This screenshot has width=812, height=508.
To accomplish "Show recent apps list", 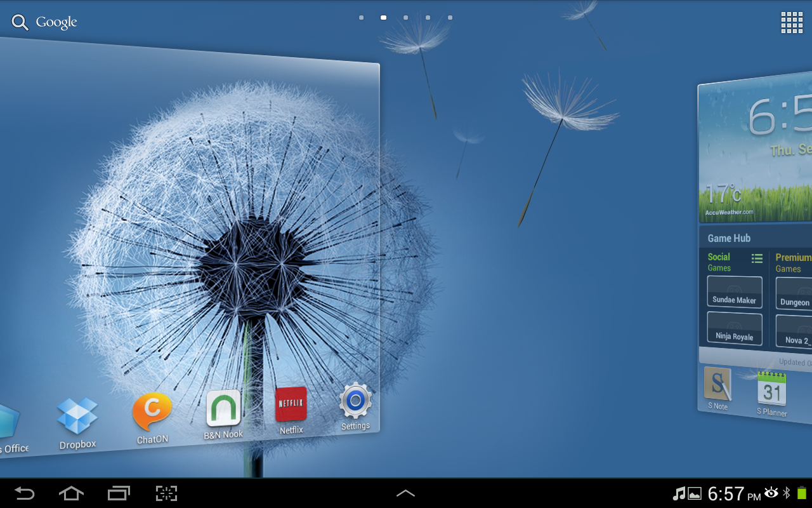I will [119, 493].
